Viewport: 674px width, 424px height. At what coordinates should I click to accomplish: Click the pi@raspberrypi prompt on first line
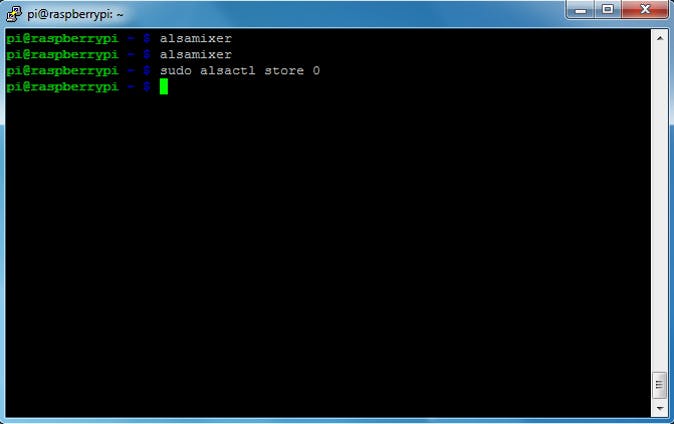coord(62,39)
